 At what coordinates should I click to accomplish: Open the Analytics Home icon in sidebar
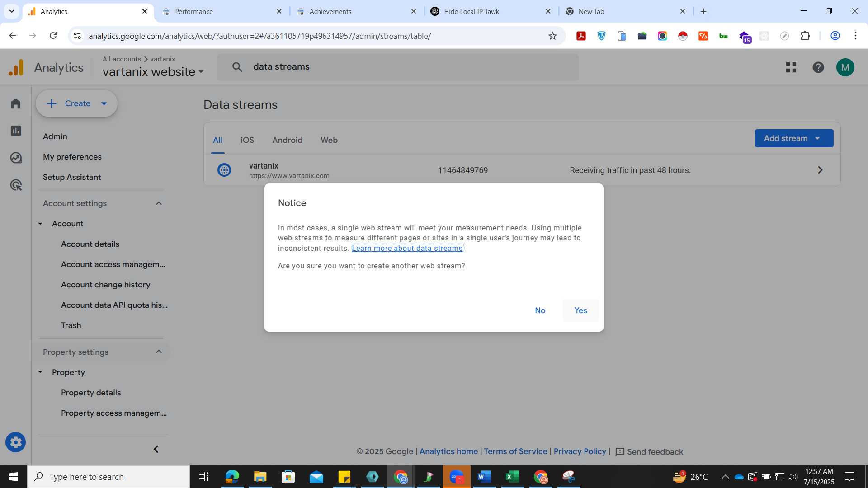16,103
